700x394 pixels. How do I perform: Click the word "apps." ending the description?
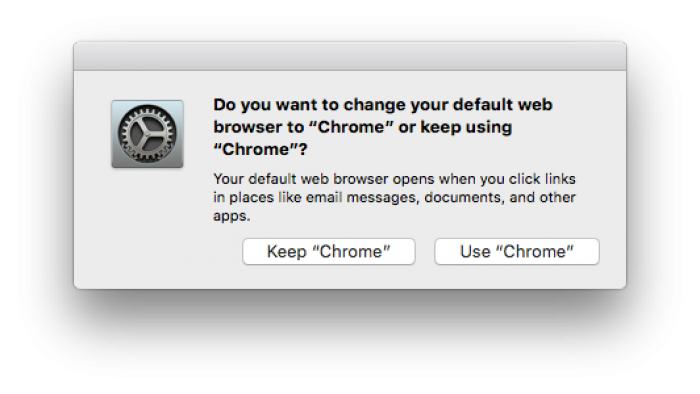pyautogui.click(x=232, y=216)
